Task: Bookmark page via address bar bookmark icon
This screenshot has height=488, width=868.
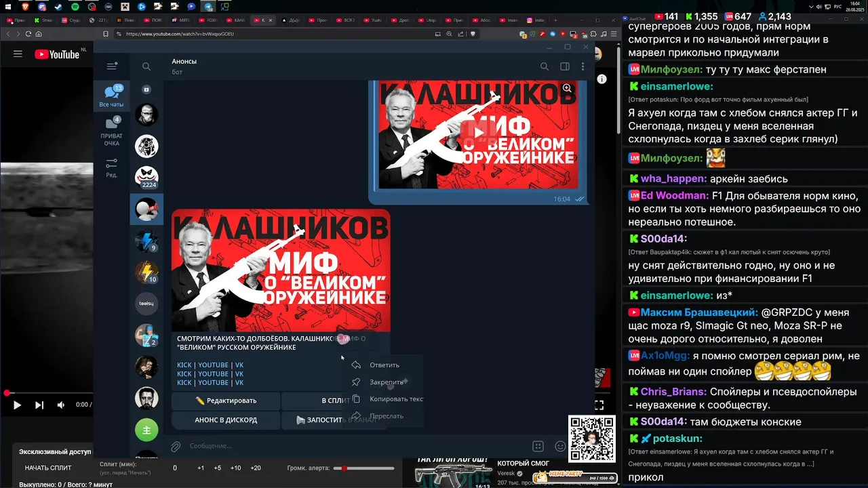Action: pos(106,34)
